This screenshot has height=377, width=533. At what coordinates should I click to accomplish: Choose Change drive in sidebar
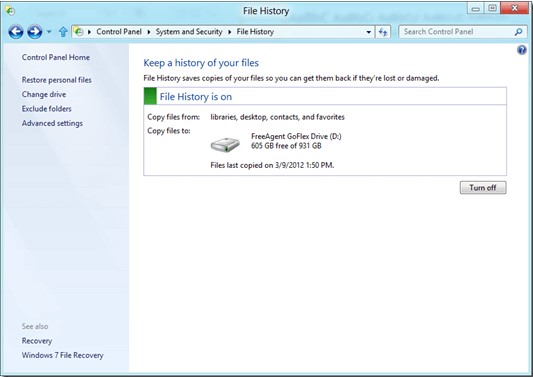tap(44, 94)
